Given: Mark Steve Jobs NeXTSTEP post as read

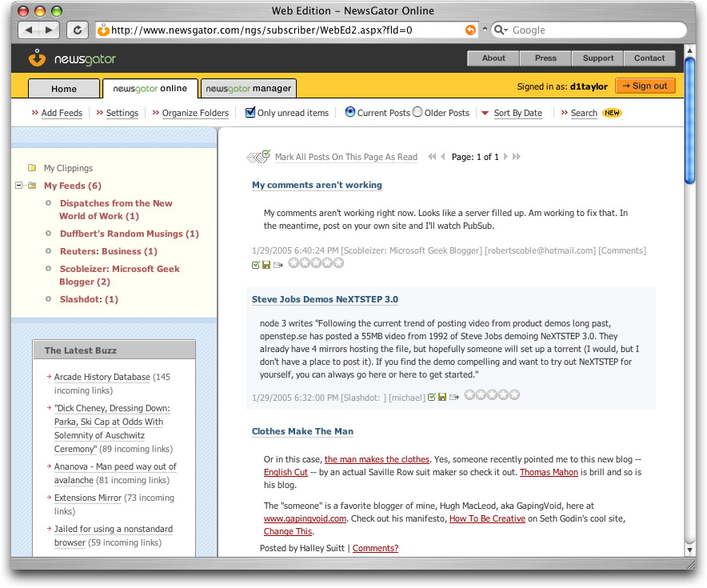Looking at the screenshot, I should click(432, 397).
